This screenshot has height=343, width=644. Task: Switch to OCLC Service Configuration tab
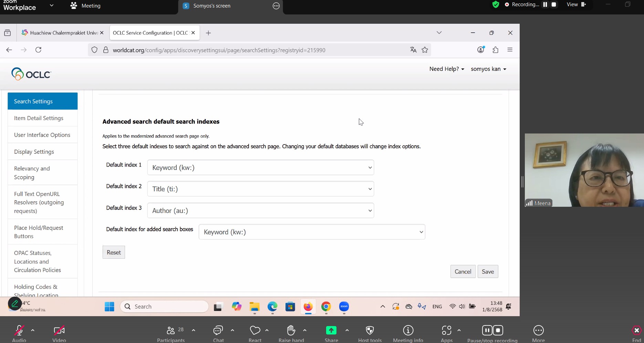click(x=154, y=33)
